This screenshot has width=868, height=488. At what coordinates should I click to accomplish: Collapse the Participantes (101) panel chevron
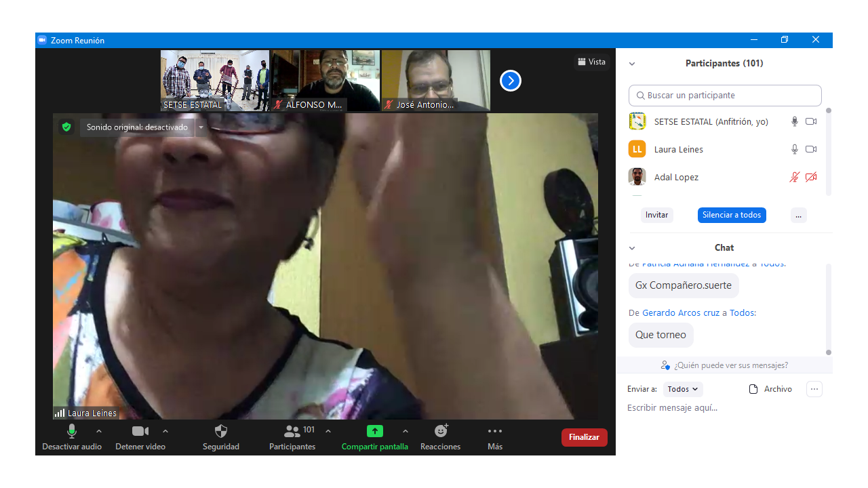[x=632, y=64]
